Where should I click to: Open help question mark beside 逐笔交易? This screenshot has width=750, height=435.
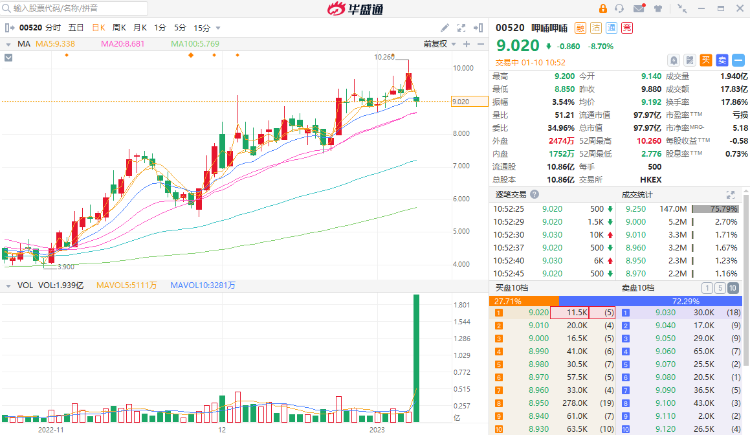click(x=535, y=194)
